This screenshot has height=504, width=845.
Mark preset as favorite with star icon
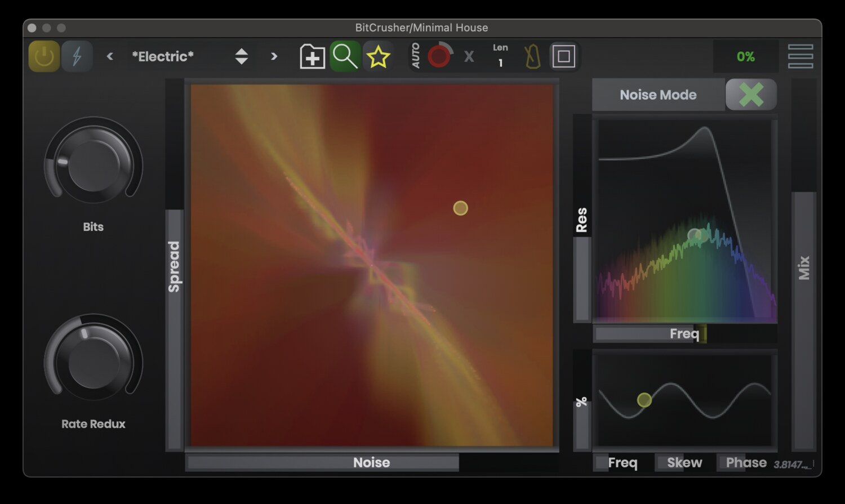point(379,56)
